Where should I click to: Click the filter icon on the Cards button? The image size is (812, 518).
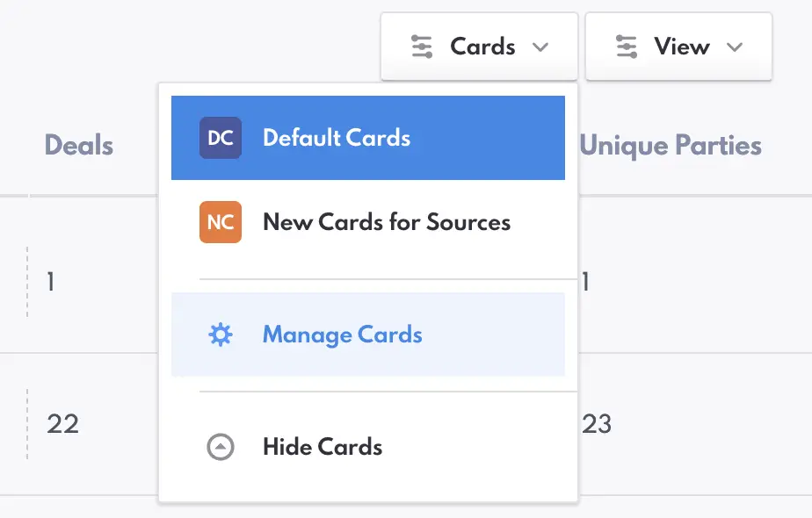[423, 46]
